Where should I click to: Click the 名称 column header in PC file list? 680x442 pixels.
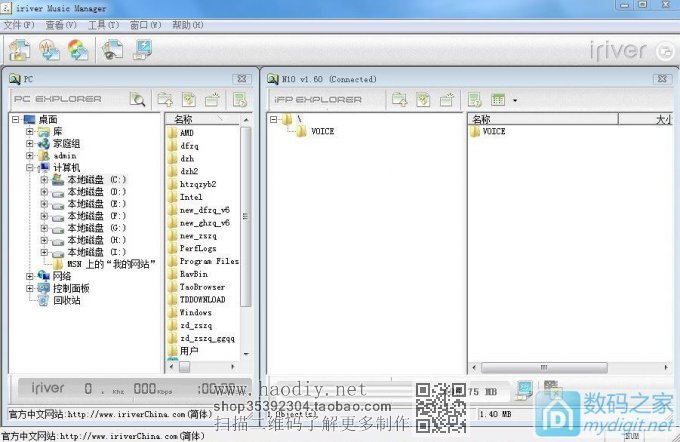[x=185, y=119]
